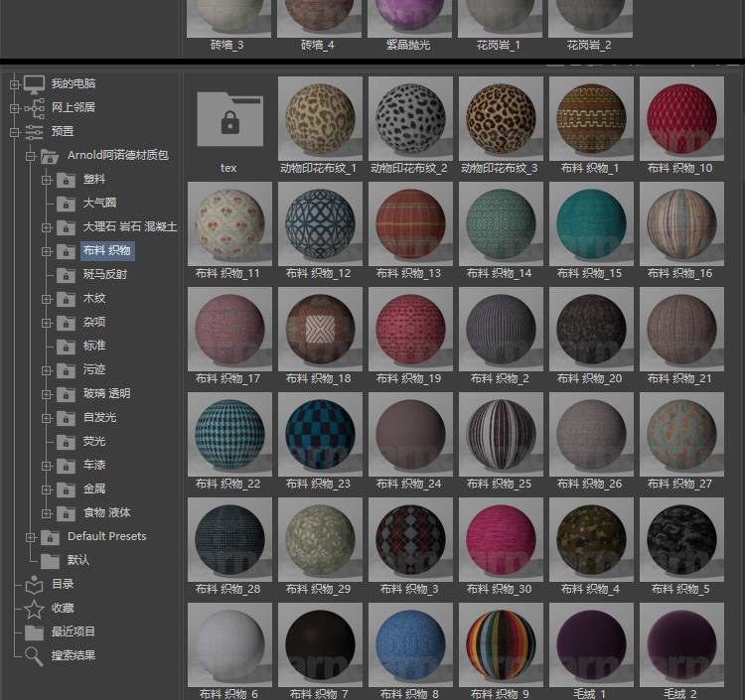
Task: Select the houndstooth 布料 织物_22 material
Action: click(x=229, y=435)
